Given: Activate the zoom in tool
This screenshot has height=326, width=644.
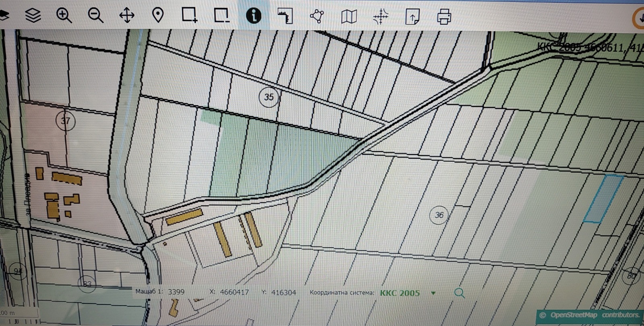Looking at the screenshot, I should coord(64,16).
